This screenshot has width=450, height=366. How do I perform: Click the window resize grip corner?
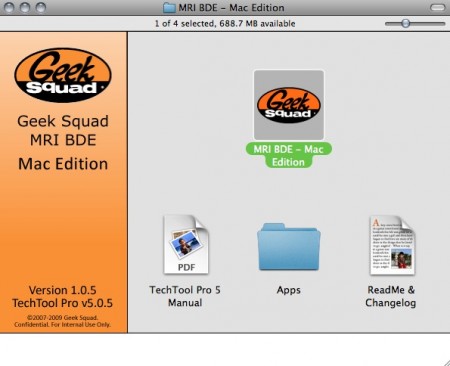pos(446,362)
